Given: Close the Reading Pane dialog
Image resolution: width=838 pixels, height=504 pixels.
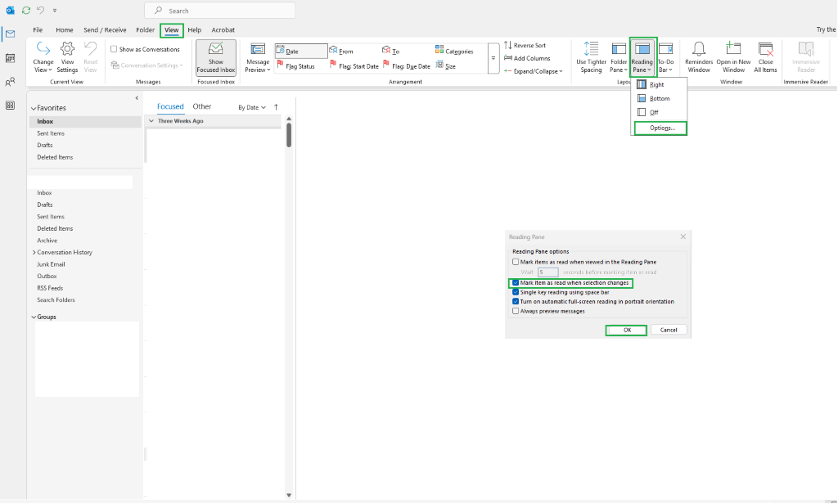Looking at the screenshot, I should click(x=683, y=236).
